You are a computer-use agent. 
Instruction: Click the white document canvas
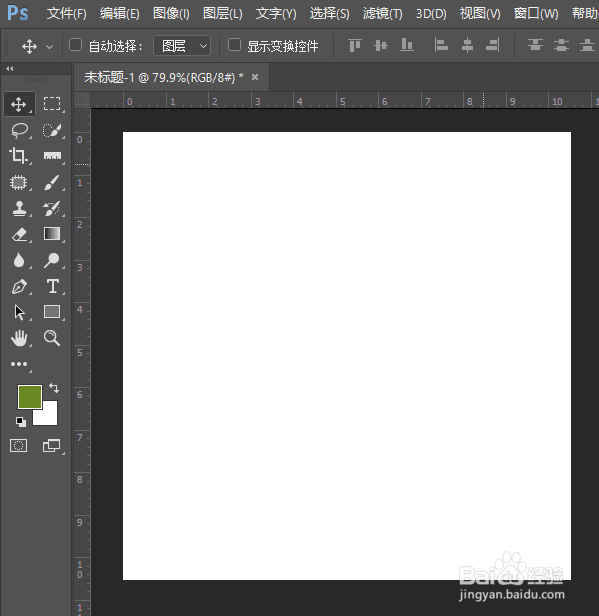347,356
